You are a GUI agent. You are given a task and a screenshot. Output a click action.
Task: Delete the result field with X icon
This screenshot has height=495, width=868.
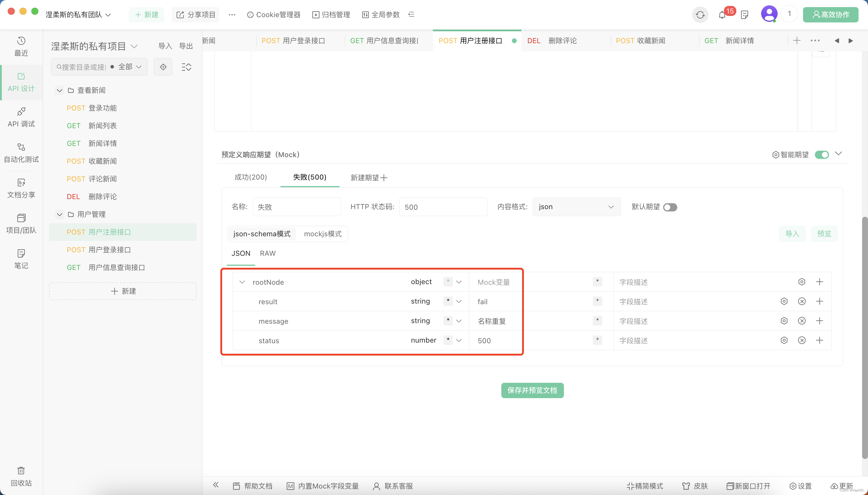tap(802, 301)
